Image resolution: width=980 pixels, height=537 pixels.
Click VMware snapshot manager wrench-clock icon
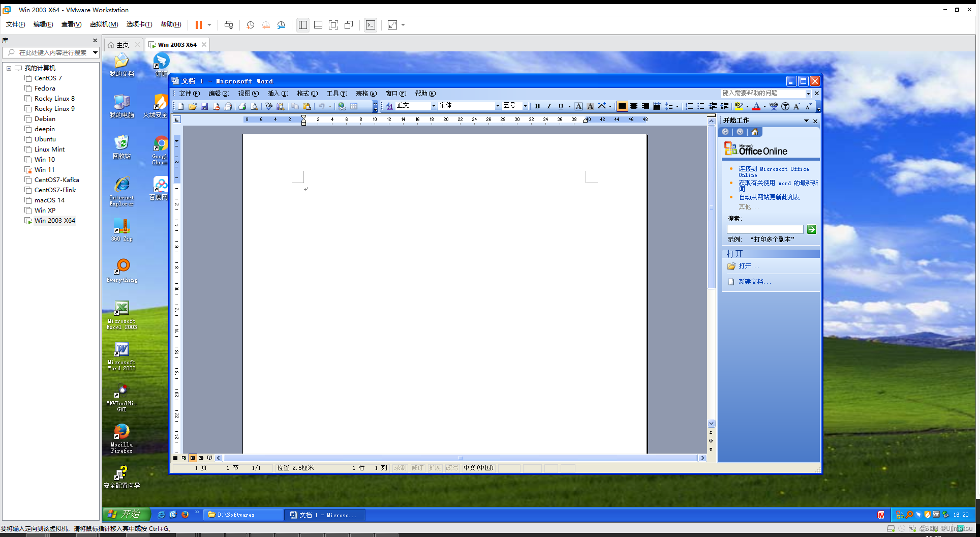[281, 25]
